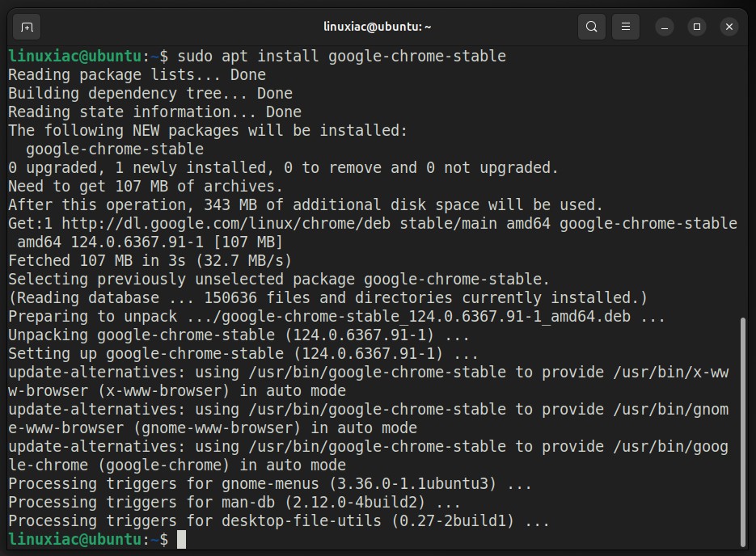Maximize the terminal window
This screenshot has width=756, height=556.
tap(697, 27)
